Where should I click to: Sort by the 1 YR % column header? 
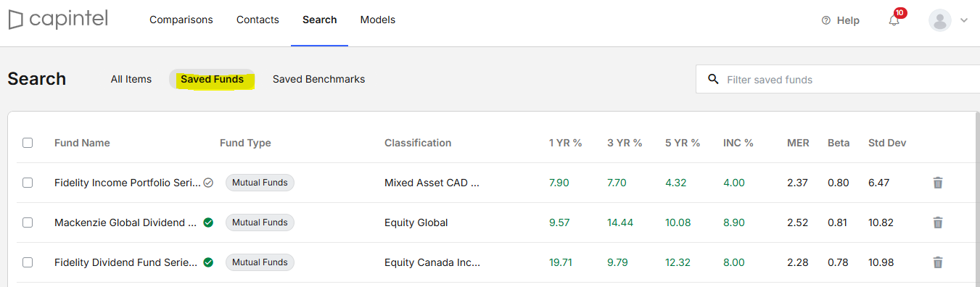[x=566, y=143]
